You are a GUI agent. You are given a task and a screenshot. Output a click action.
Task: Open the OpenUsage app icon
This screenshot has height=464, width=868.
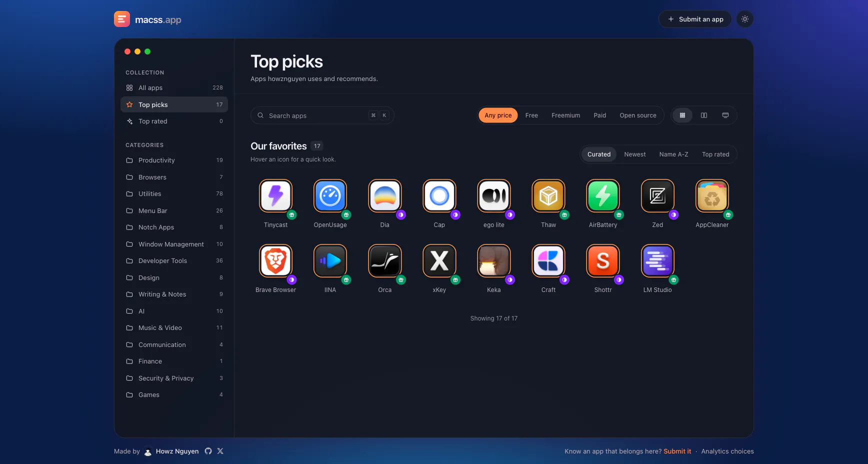pyautogui.click(x=330, y=195)
